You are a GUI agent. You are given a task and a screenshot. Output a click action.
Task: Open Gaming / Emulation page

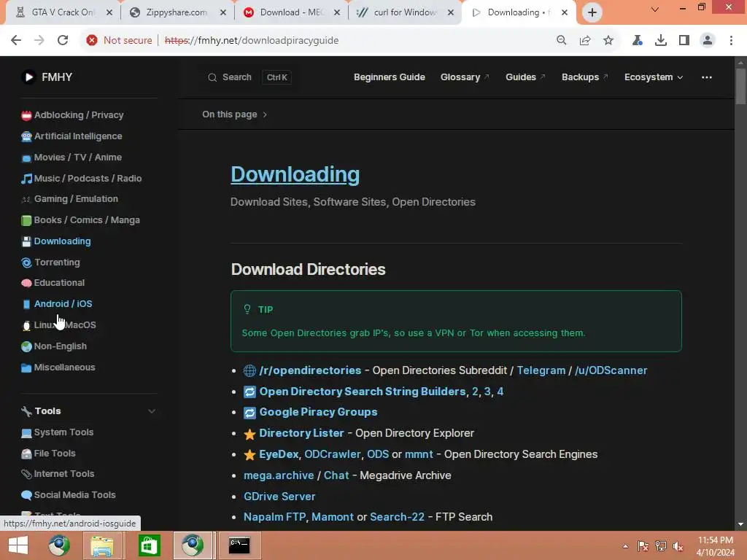point(69,198)
